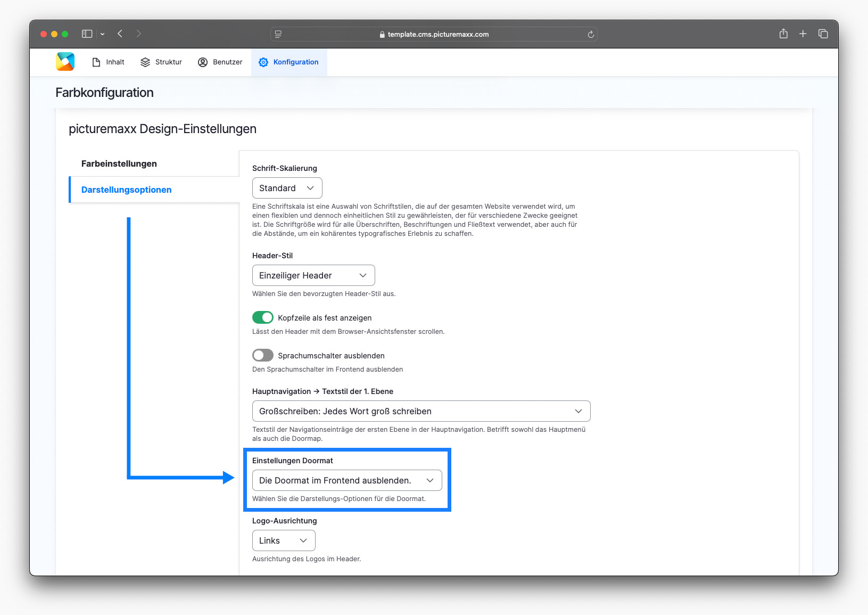The height and width of the screenshot is (615, 868).
Task: Click the Schrift-Skalierung label
Action: tap(285, 168)
